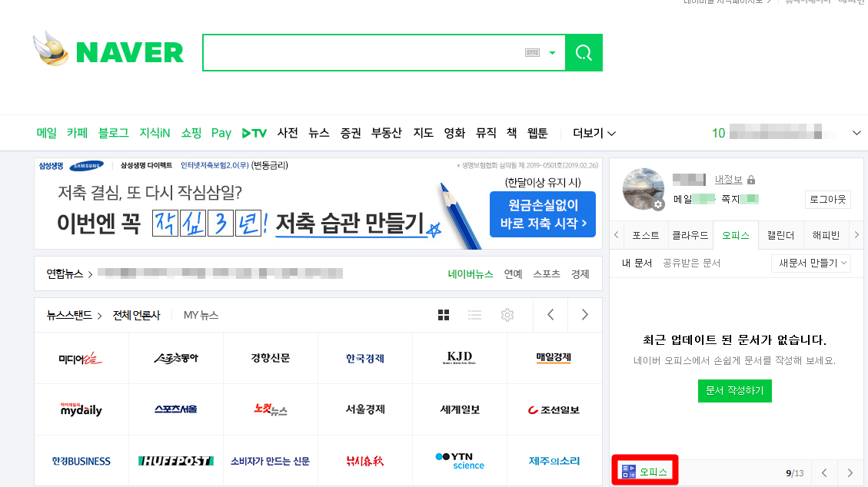Screen dimensions: 868x487
Task: Open 사전 in the navigation bar
Action: click(x=288, y=133)
